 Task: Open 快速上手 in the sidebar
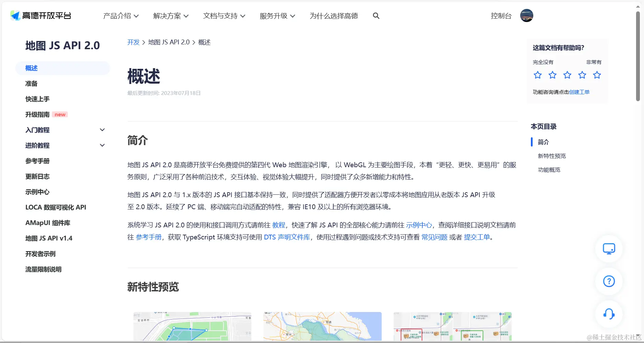point(37,99)
